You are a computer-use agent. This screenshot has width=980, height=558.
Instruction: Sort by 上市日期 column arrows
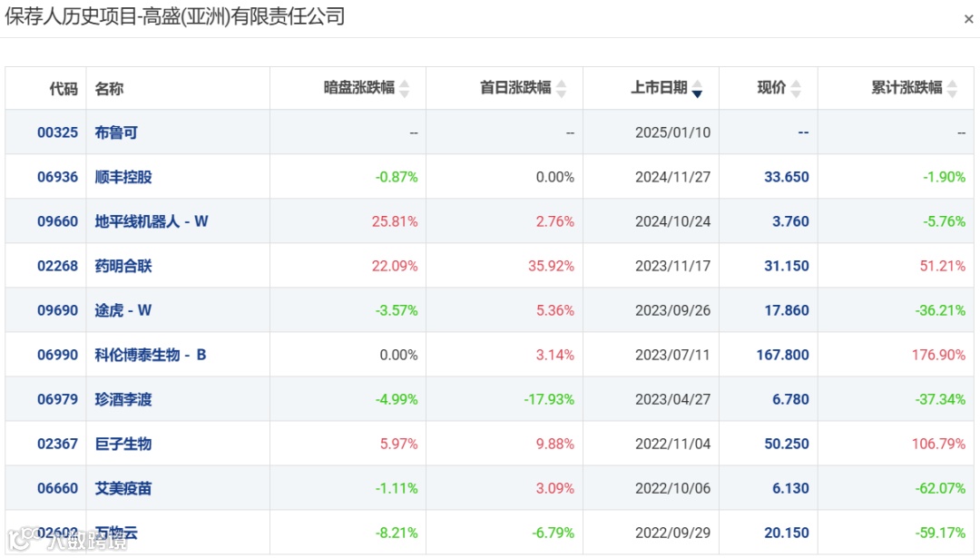pyautogui.click(x=697, y=89)
